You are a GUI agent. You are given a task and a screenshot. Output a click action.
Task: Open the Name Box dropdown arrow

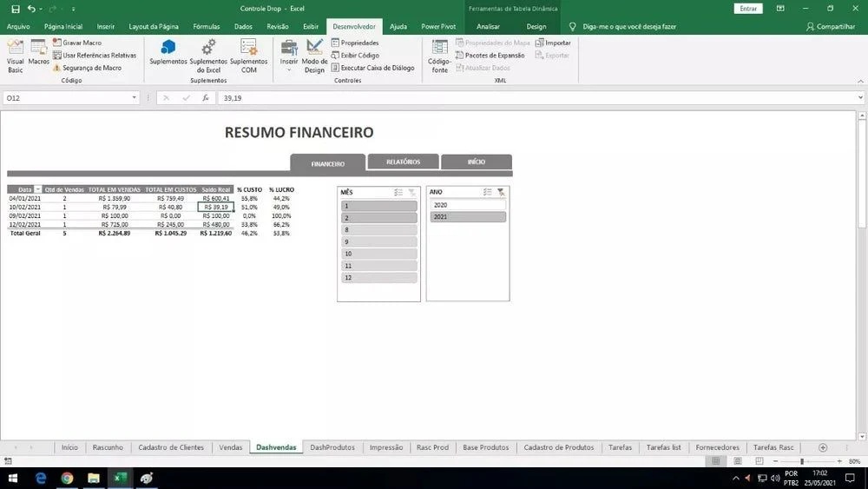tap(134, 97)
